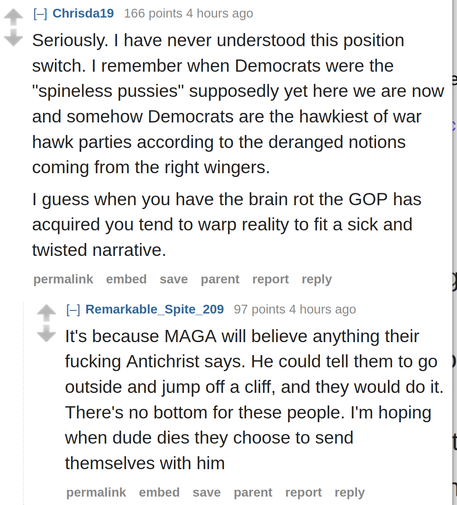Go to parent of Chrisda19's comment
This screenshot has height=505, width=457.
[220, 279]
